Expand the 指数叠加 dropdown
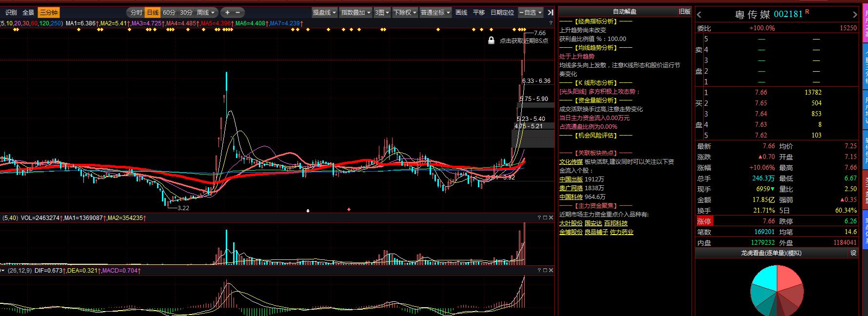Image resolution: width=868 pixels, height=316 pixels. coord(356,12)
